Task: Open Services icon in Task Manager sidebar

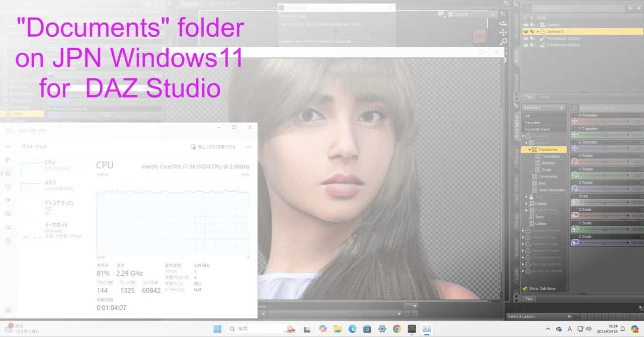Action: [x=8, y=241]
